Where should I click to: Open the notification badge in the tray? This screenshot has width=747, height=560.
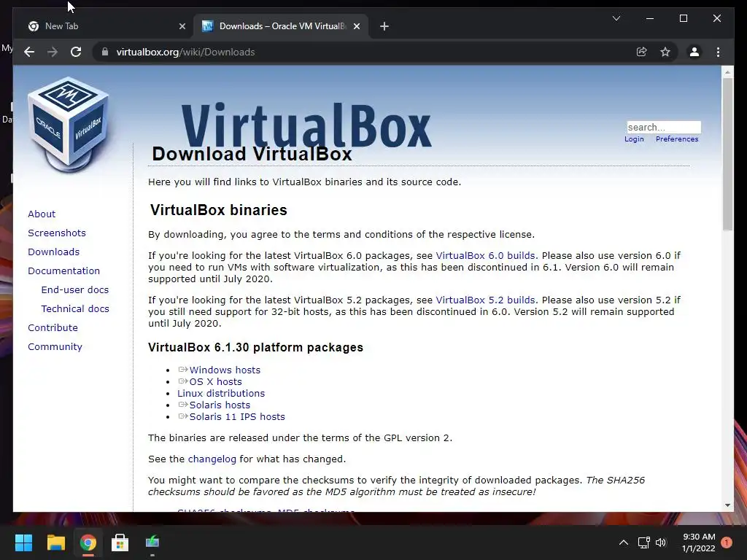pyautogui.click(x=727, y=542)
